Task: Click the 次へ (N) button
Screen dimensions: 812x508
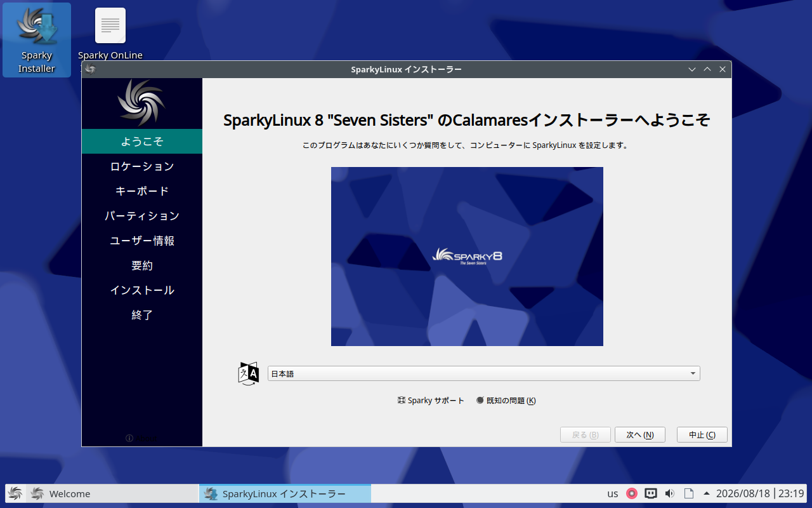Action: point(639,435)
